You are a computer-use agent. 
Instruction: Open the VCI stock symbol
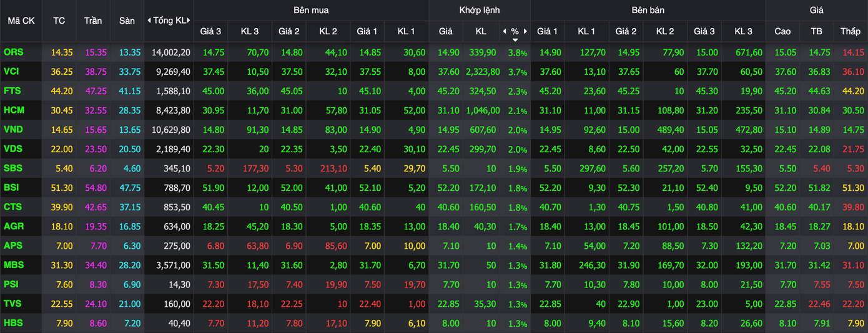(11, 72)
